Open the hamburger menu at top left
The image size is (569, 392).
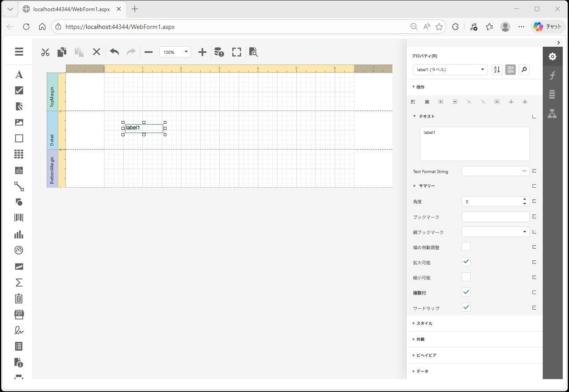coord(19,52)
